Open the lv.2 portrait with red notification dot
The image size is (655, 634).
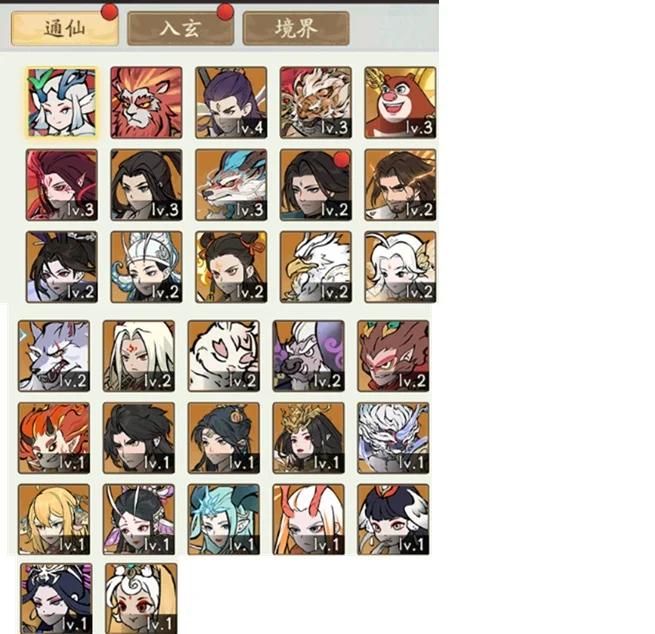coord(316,185)
